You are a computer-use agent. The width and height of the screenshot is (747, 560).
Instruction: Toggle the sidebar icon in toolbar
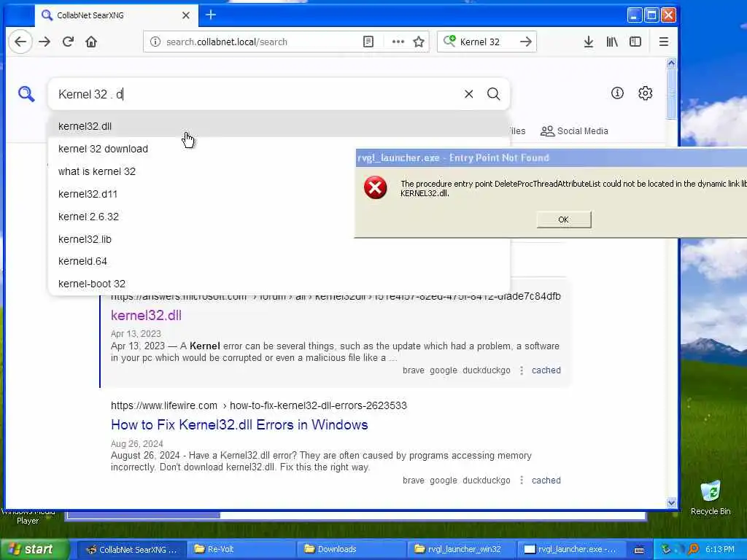tap(635, 42)
